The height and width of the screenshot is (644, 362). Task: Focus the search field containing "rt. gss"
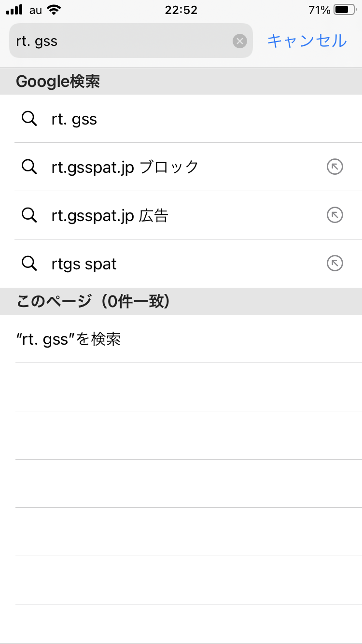(121, 41)
